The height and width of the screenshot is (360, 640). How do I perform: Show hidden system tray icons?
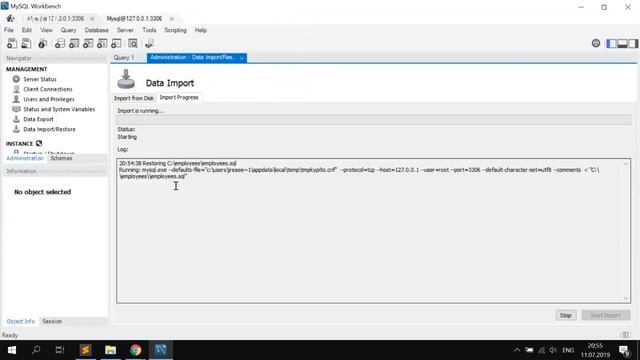pos(517,350)
